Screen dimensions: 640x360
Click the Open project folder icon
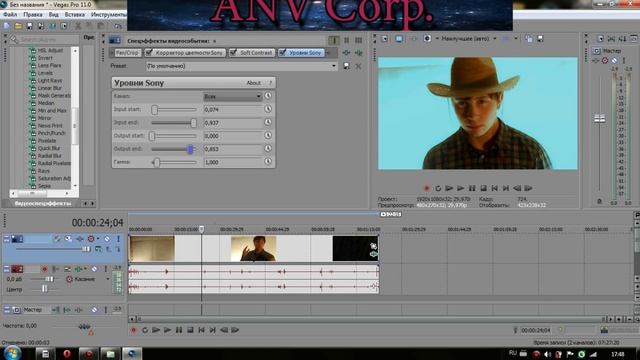(18, 26)
